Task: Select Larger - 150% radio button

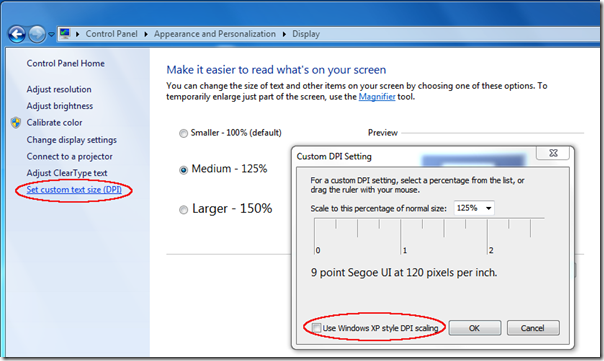Action: (183, 210)
